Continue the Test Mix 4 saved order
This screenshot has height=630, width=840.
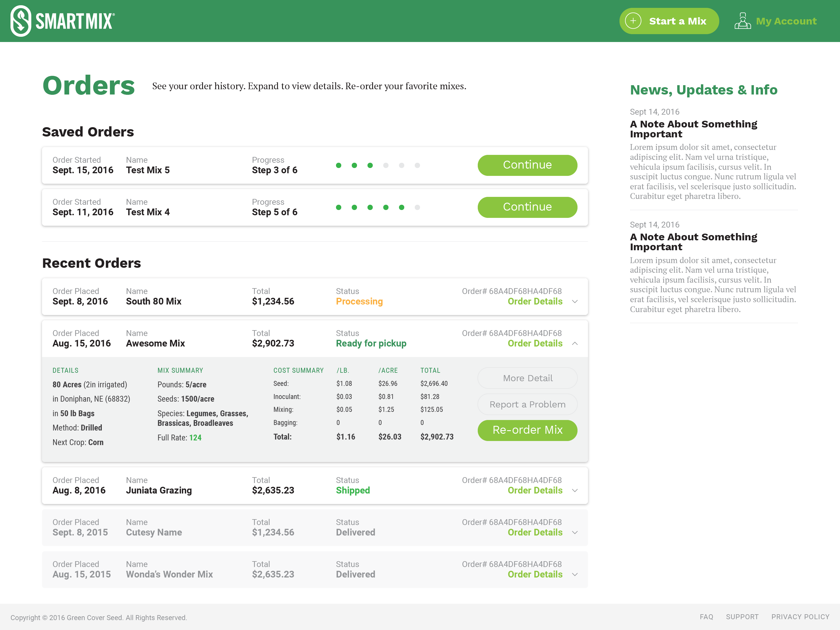click(x=527, y=207)
